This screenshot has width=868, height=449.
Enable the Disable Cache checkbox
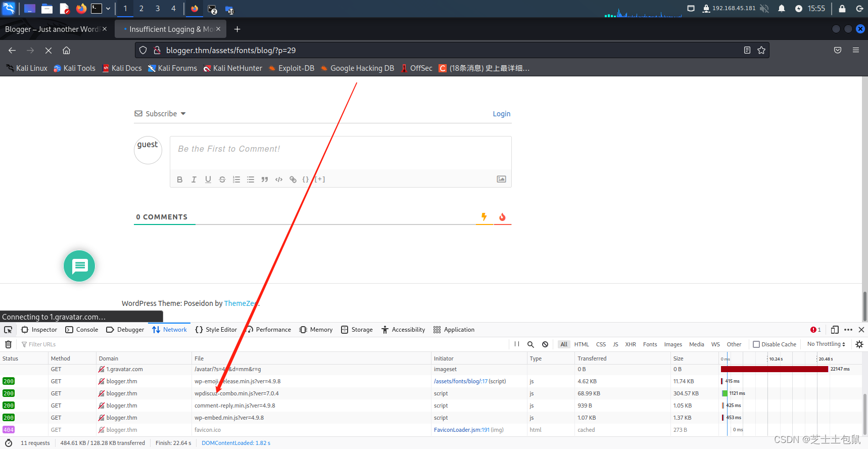coord(756,344)
